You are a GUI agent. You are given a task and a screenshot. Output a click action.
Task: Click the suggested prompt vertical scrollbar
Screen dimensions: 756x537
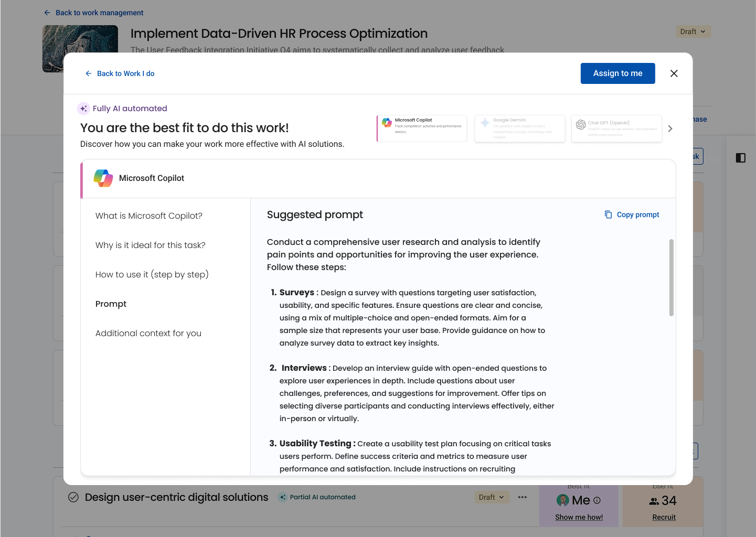[x=671, y=277]
